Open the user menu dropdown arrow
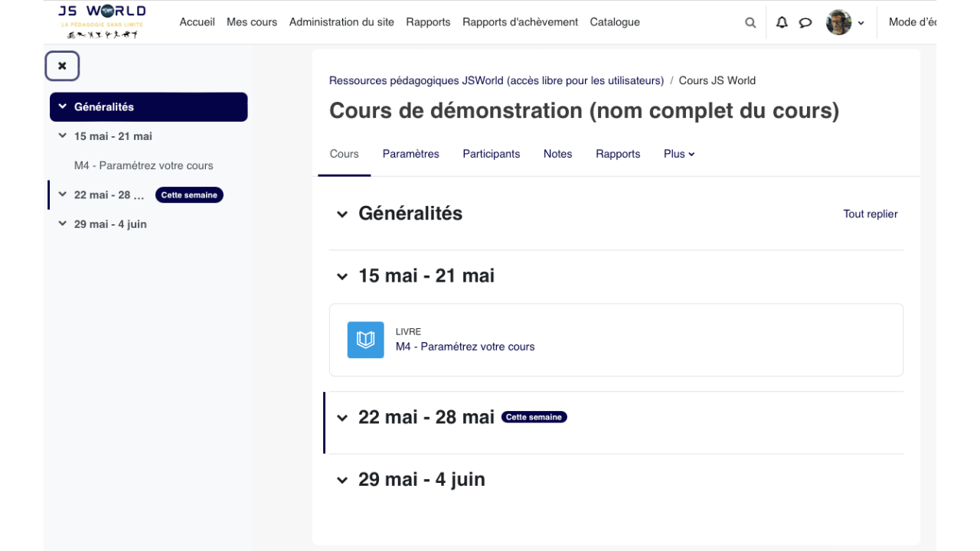Screen dimensions: 980x551 click(x=861, y=23)
